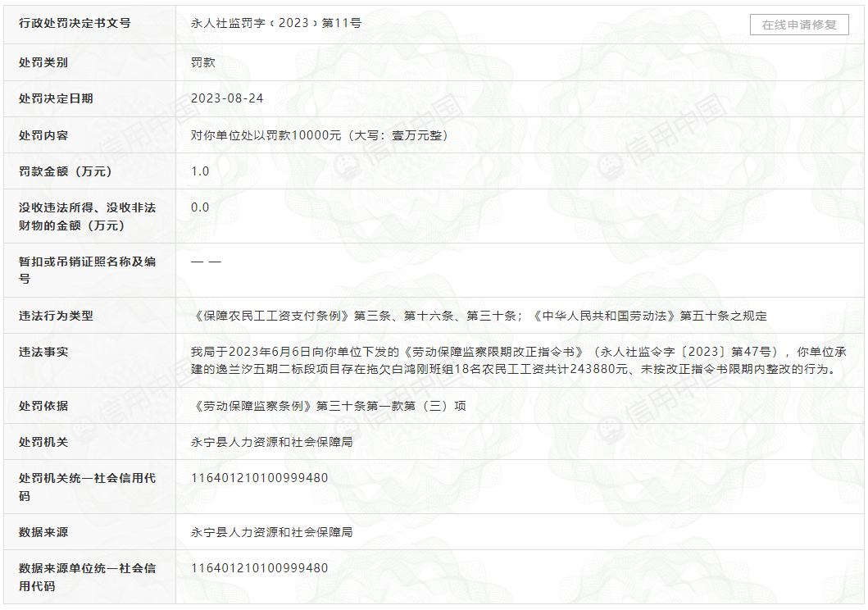Select the 罚款金额(万元) label

click(x=65, y=171)
